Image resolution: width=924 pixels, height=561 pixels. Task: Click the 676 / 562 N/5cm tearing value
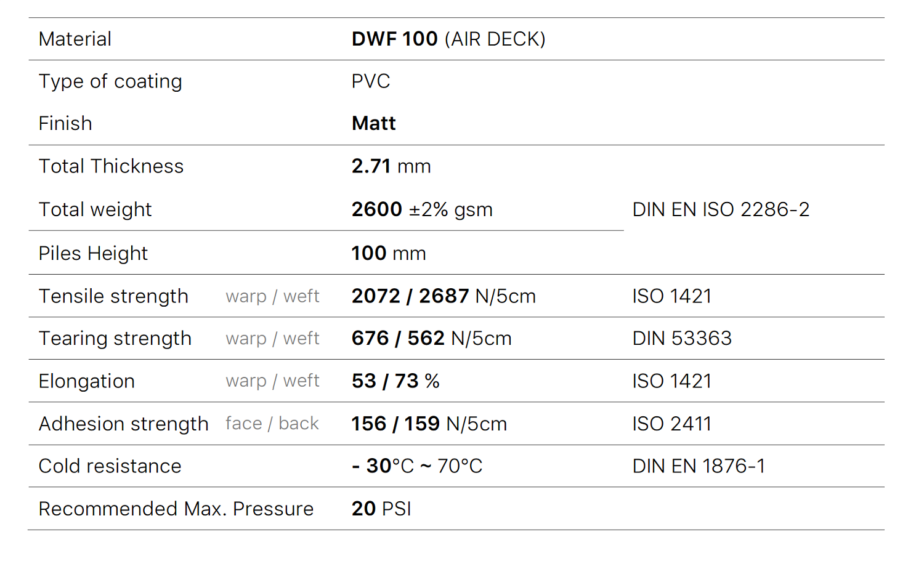pos(431,338)
